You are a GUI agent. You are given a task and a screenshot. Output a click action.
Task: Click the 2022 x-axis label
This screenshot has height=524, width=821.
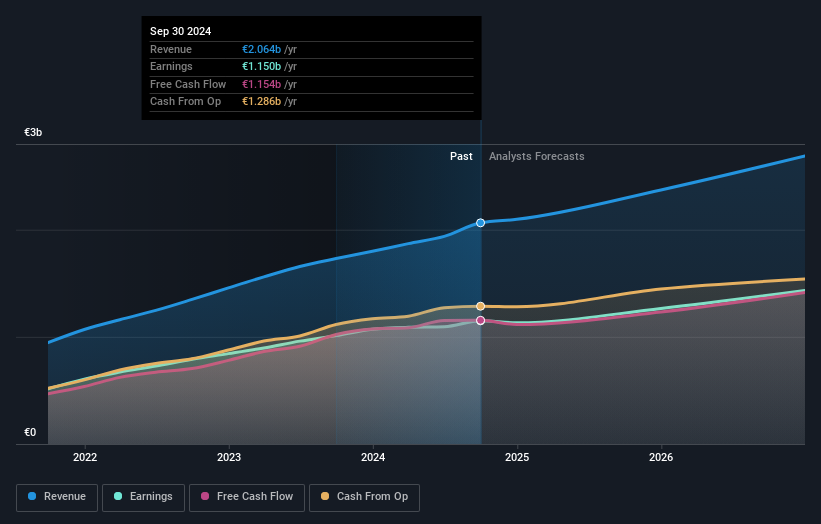click(x=85, y=457)
